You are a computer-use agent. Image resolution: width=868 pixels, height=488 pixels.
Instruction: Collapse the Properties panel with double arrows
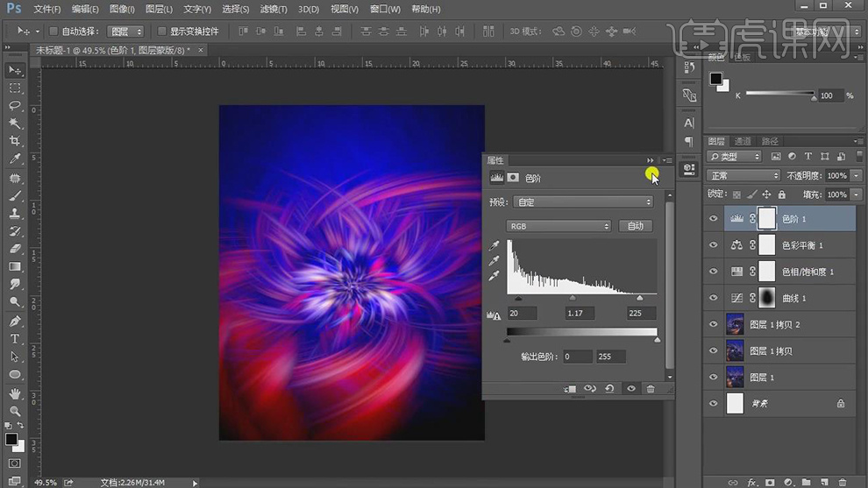[650, 160]
